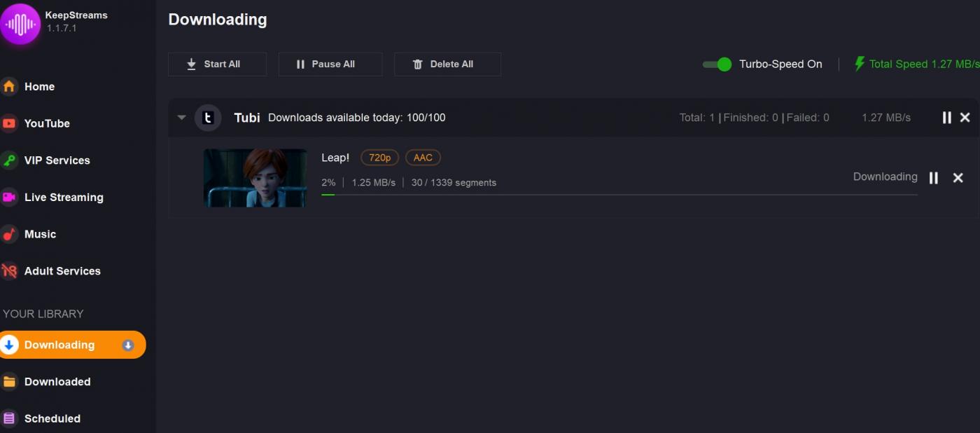Cancel the Leap! download
Image resolution: width=980 pixels, height=433 pixels.
coord(958,178)
